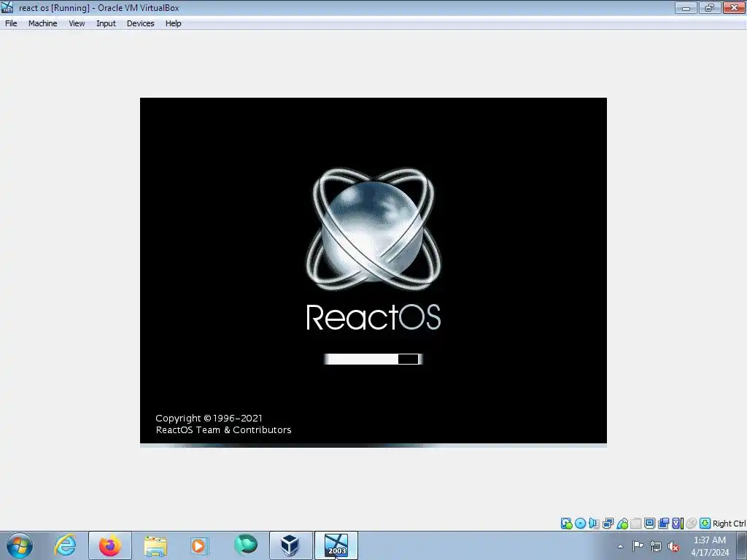Click the keyboard capture host key indicator
The height and width of the screenshot is (560, 747).
click(x=705, y=524)
